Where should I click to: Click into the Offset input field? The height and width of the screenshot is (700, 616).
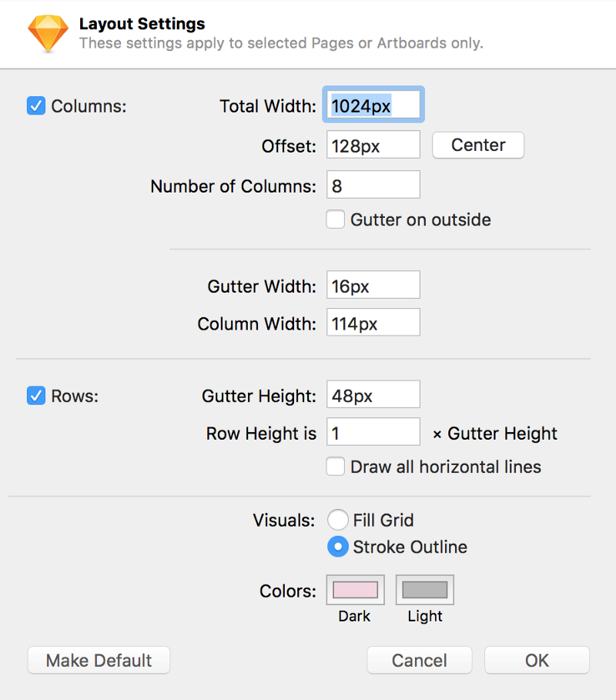pyautogui.click(x=373, y=145)
